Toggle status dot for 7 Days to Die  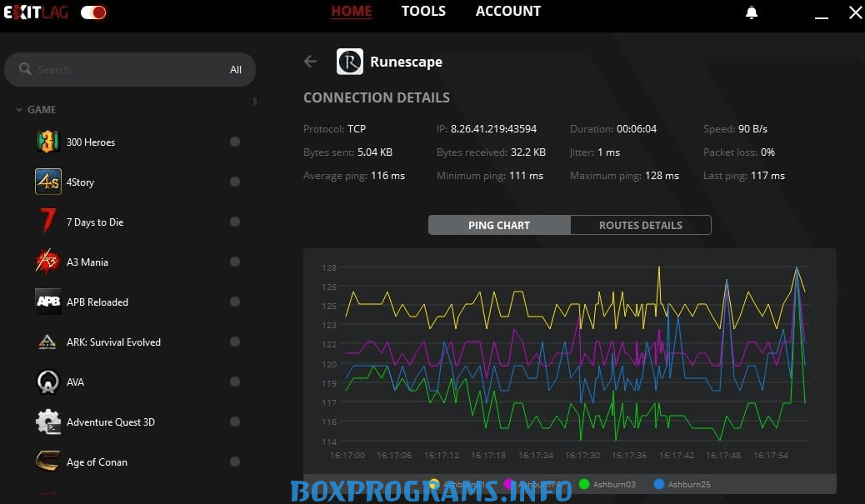(x=235, y=222)
